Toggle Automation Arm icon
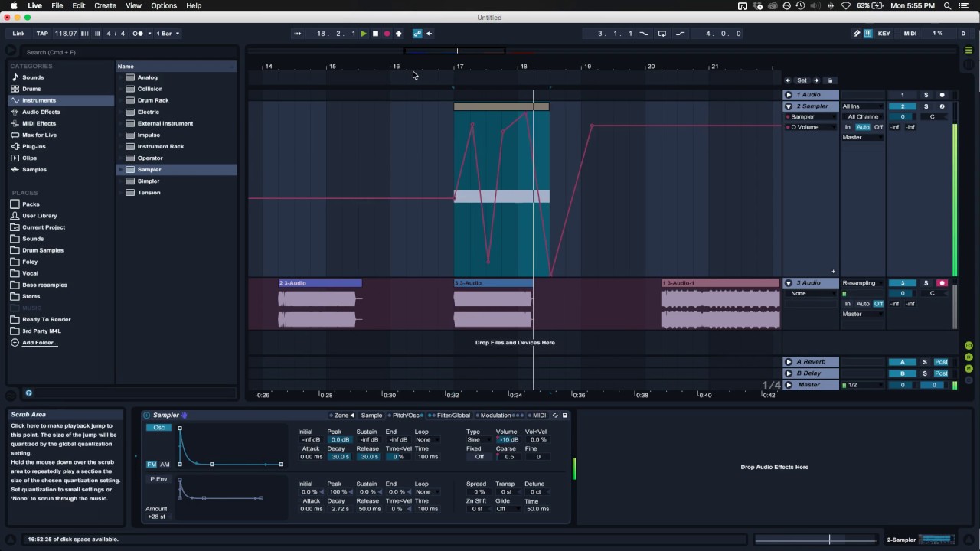The width and height of the screenshot is (980, 551). 417,34
